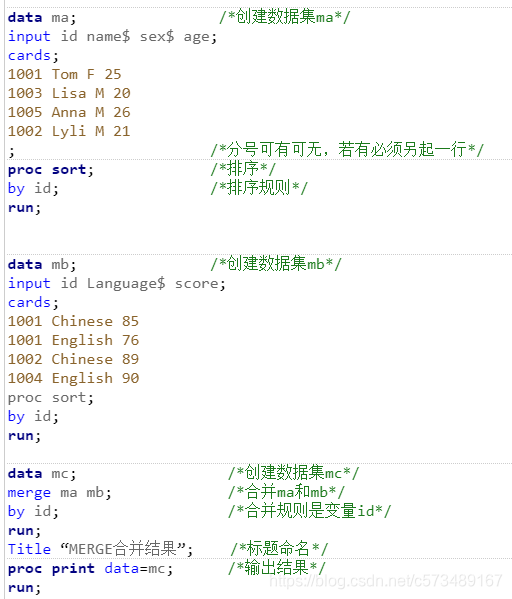Click the comment about 分号可有可无
Image resolution: width=512 pixels, height=599 pixels.
pos(347,149)
